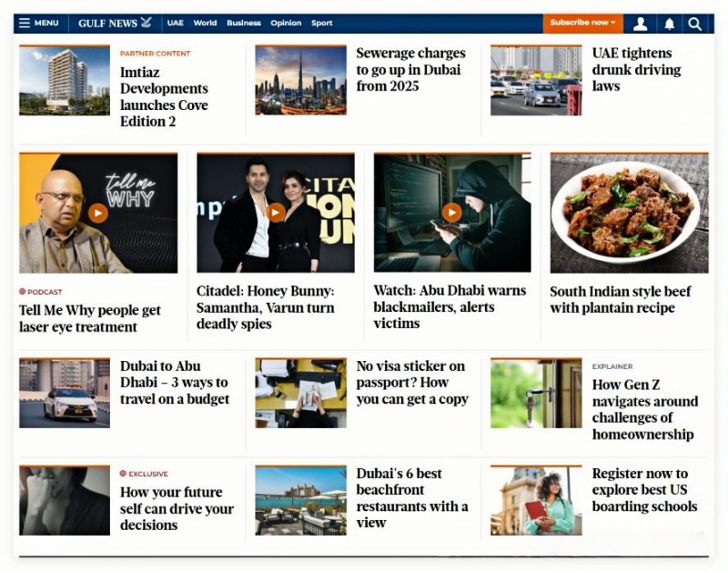The image size is (728, 571).
Task: Click South Indian style beef dish thumbnail
Action: (x=629, y=213)
